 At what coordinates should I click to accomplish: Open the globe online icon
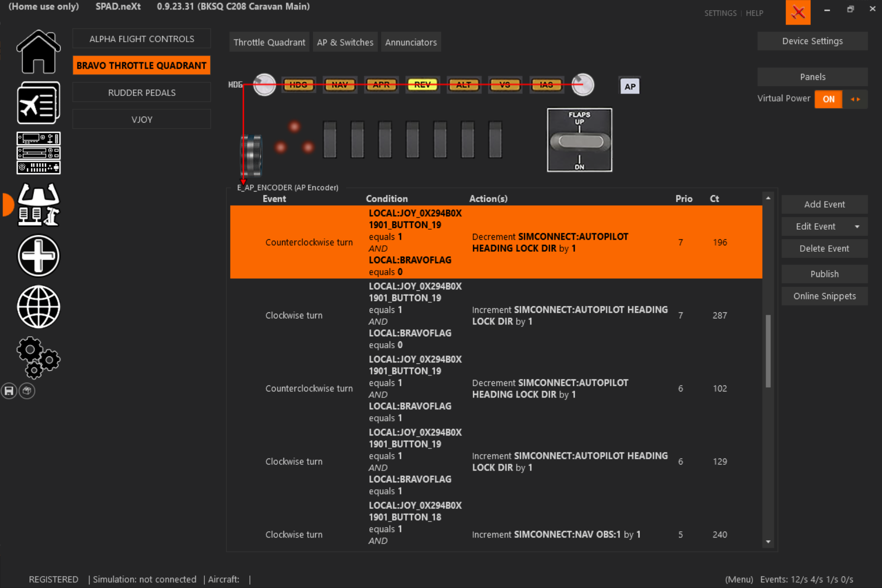tap(39, 307)
